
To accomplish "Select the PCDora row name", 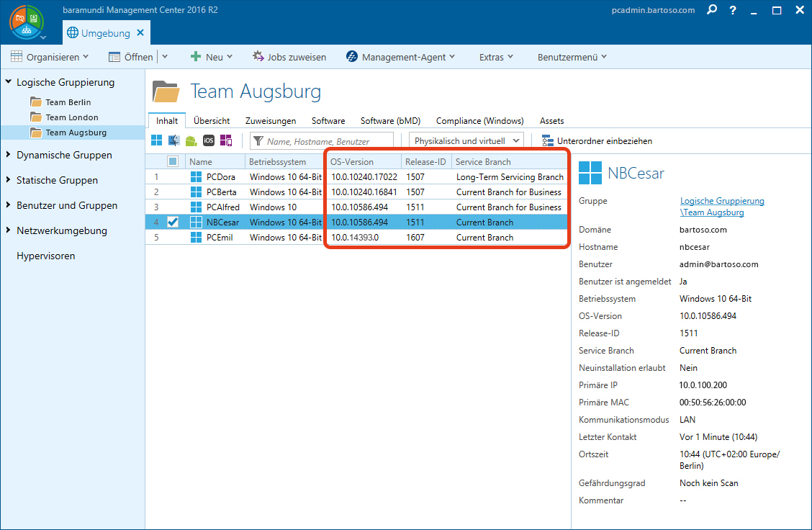I will (220, 176).
